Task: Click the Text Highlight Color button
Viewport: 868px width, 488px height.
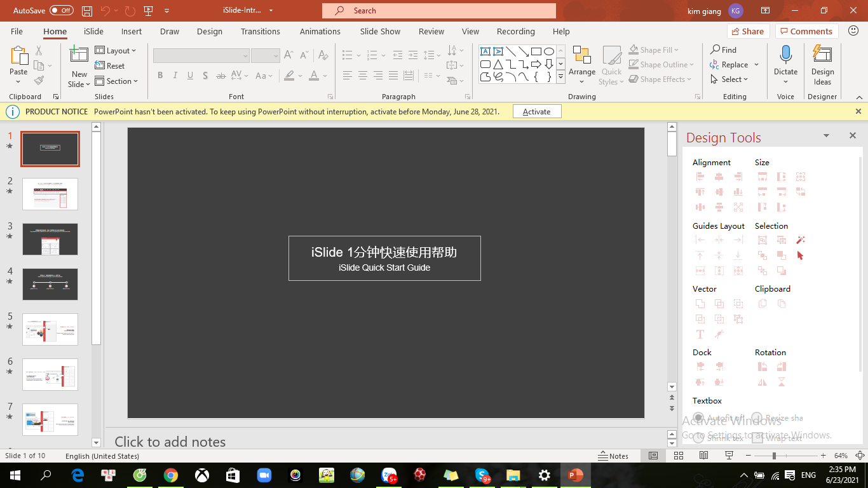Action: [x=289, y=76]
